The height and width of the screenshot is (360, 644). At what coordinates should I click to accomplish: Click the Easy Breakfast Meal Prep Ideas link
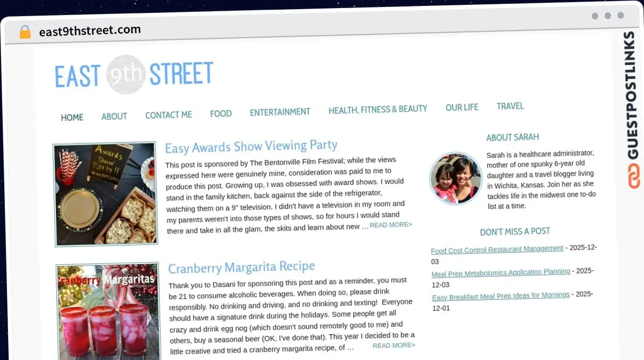(500, 295)
